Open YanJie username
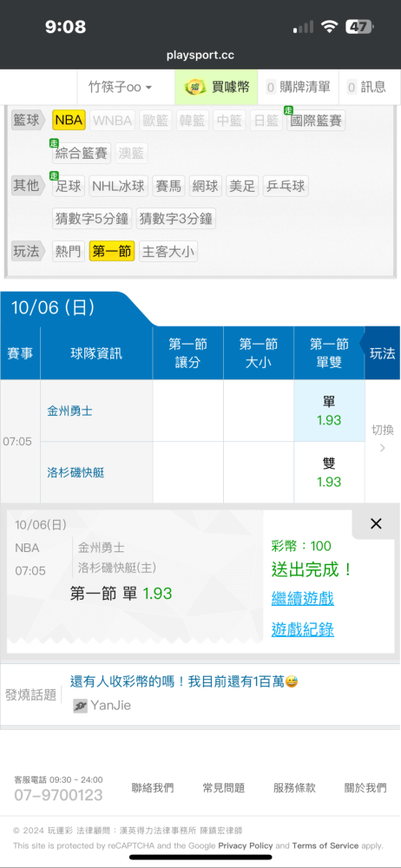The height and width of the screenshot is (868, 401). [x=111, y=706]
